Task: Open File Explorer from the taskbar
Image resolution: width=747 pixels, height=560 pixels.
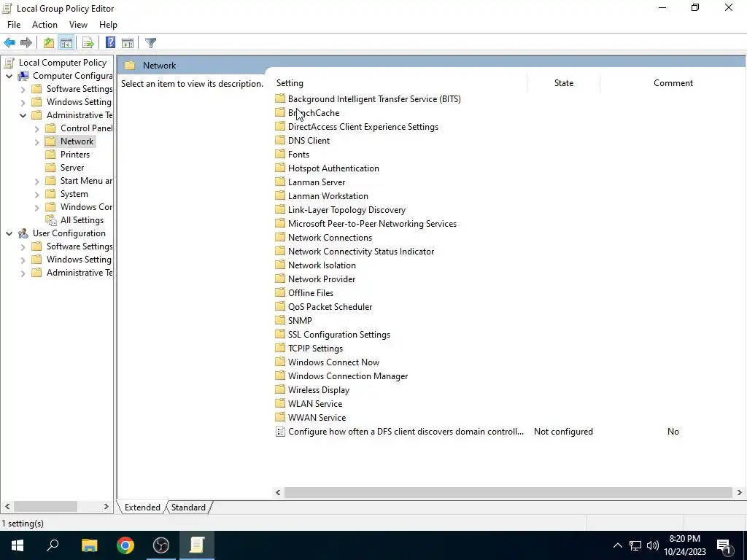Action: pos(89,545)
